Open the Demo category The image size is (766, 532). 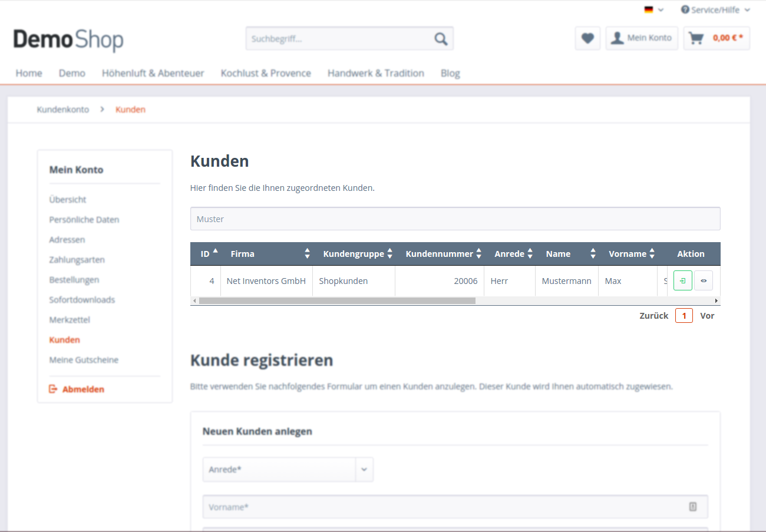pyautogui.click(x=72, y=73)
